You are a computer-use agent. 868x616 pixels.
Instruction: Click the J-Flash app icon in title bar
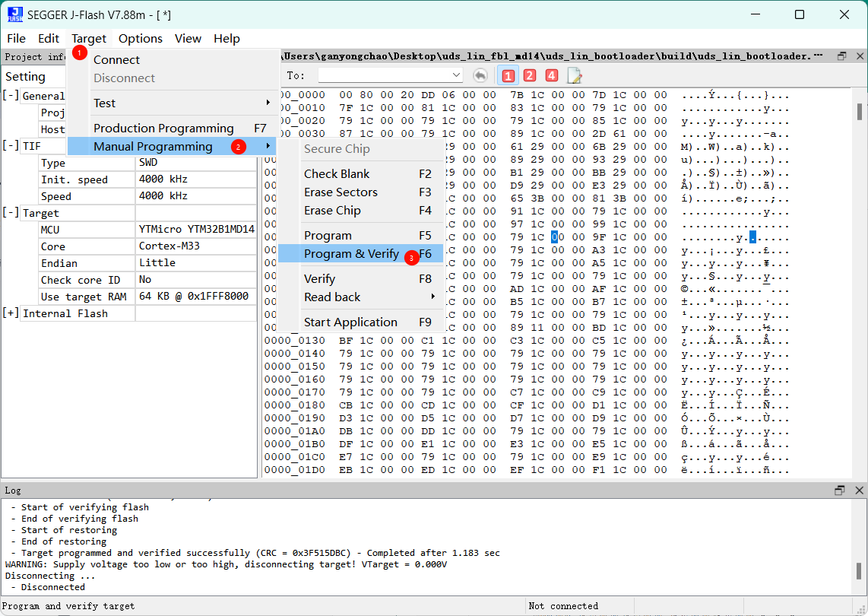pos(15,15)
